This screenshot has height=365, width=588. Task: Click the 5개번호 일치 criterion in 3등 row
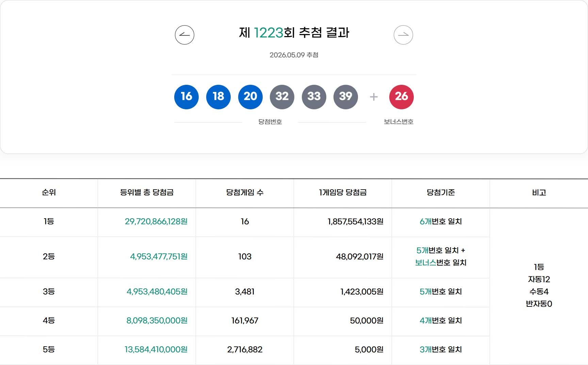pos(441,291)
